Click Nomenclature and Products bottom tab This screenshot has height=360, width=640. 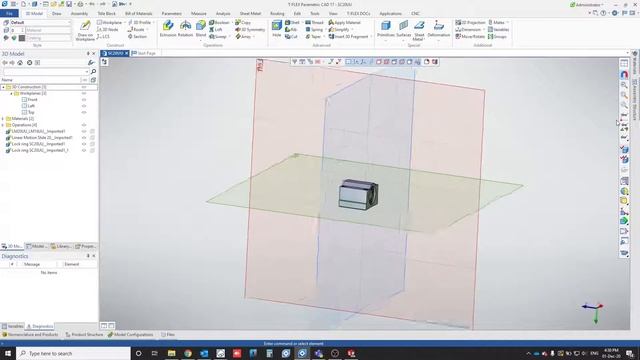tap(30, 335)
